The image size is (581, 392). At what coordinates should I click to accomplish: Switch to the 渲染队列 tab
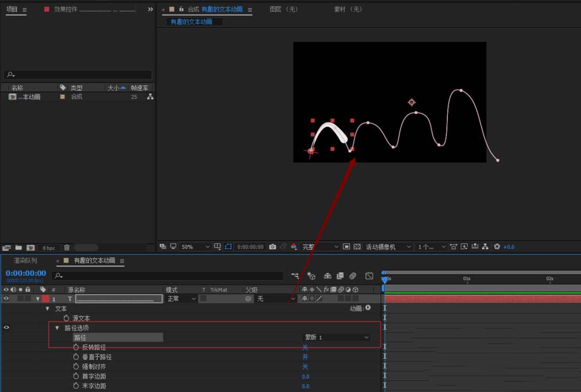click(25, 261)
